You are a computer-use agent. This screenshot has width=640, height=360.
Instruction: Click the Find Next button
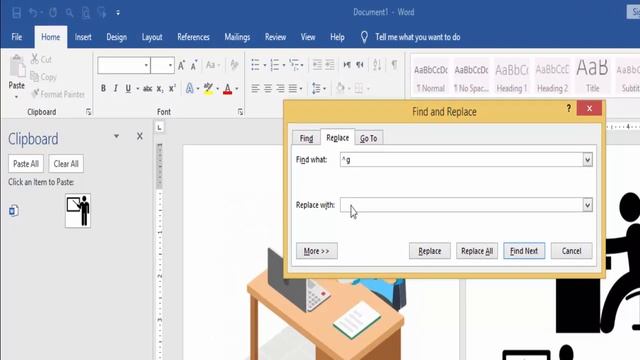pyautogui.click(x=524, y=251)
